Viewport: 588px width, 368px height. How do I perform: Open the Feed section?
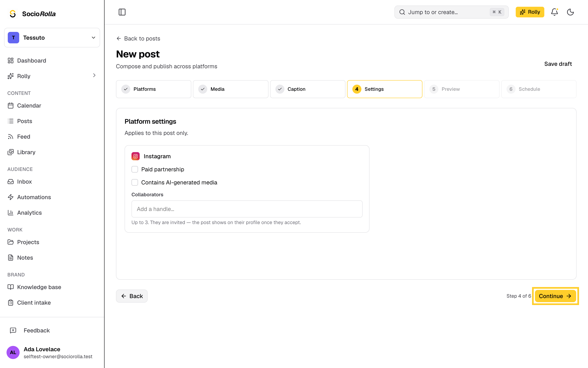[x=52, y=137]
